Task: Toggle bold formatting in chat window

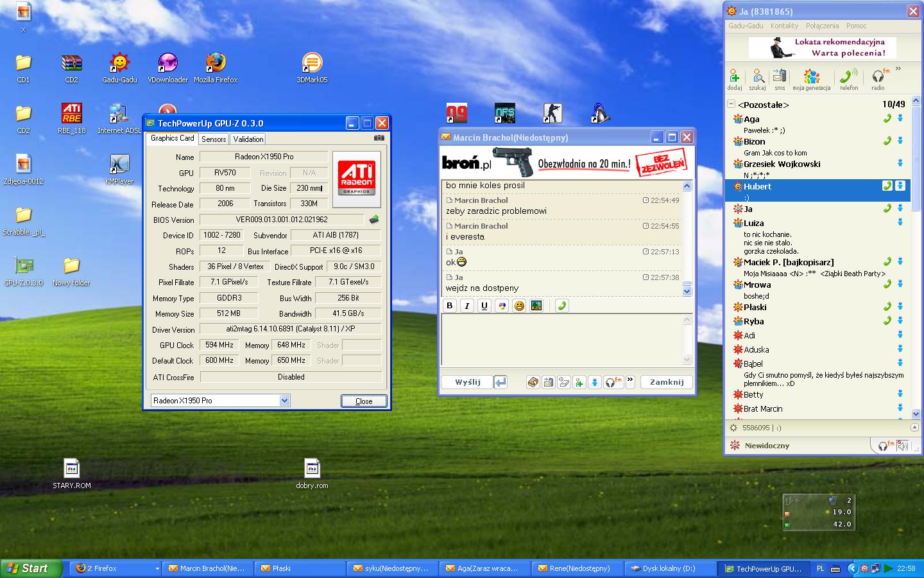Action: [450, 306]
